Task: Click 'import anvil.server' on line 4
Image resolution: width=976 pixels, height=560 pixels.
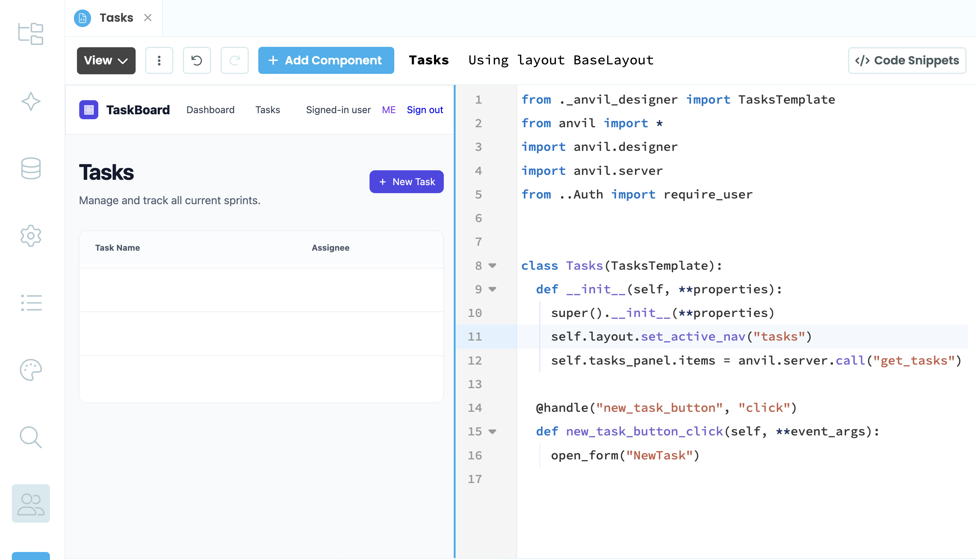Action: pyautogui.click(x=592, y=171)
